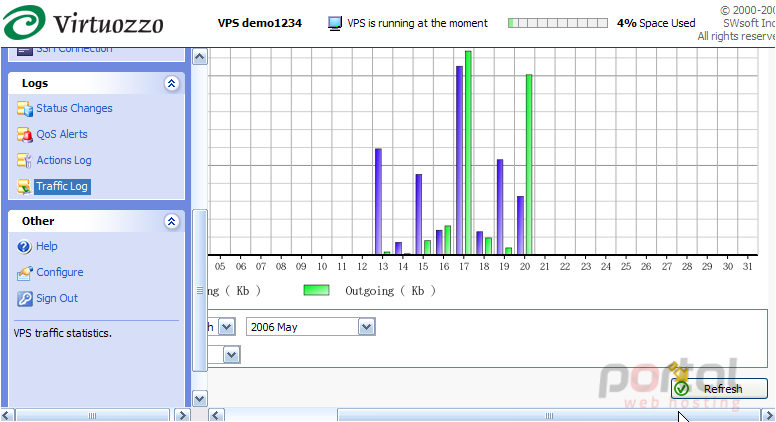Click the sidebar horizontal scrollbar thumb
This screenshot has width=776, height=422.
tap(93, 415)
